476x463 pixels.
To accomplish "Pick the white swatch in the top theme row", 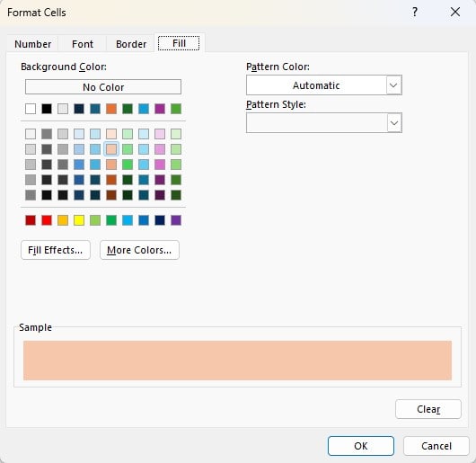I will coord(31,109).
